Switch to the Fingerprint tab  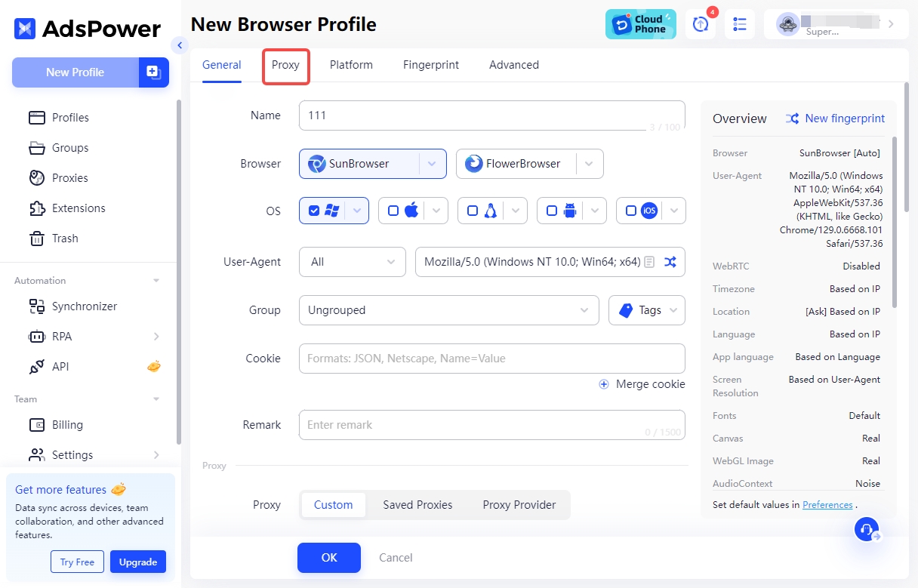pyautogui.click(x=431, y=65)
